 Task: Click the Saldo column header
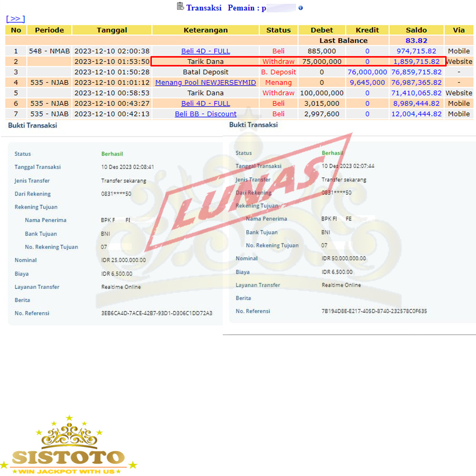(x=416, y=30)
